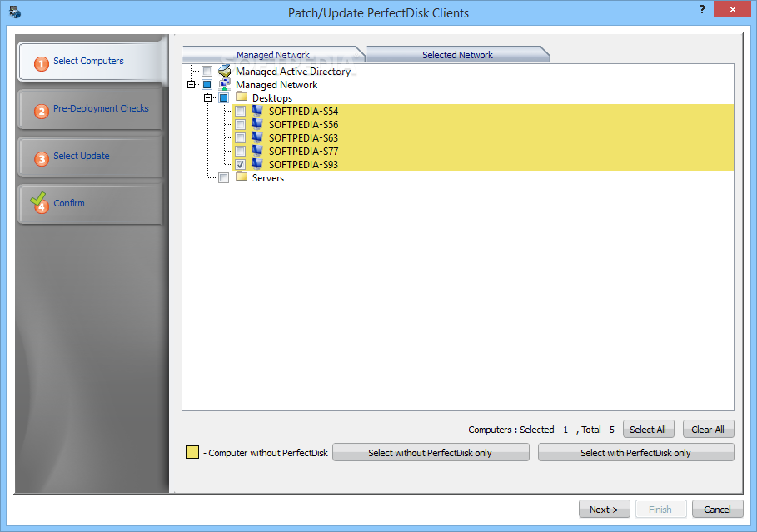Select the SOFTPEDIA-S54 row text
The width and height of the screenshot is (757, 532).
(x=303, y=111)
